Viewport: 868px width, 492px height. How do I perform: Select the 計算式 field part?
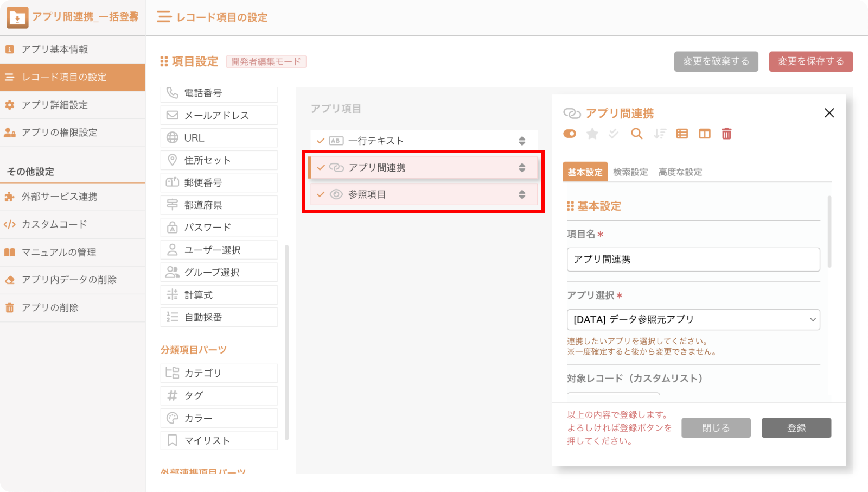pyautogui.click(x=219, y=295)
